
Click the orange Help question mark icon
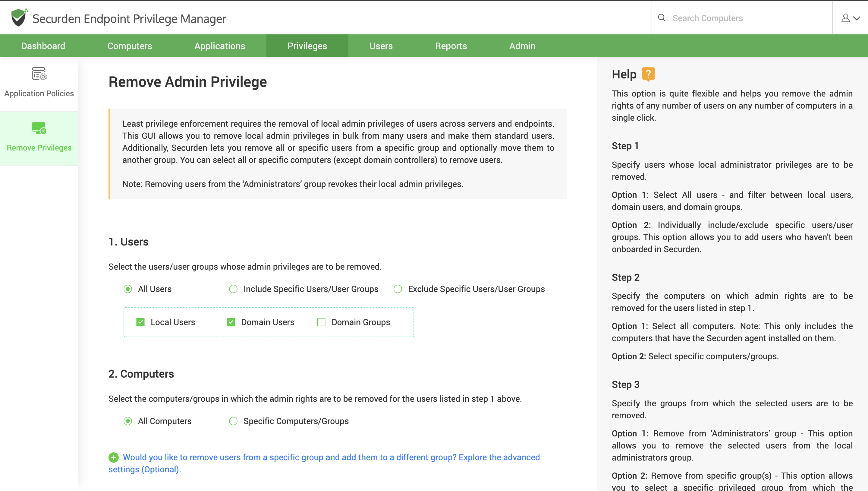click(648, 74)
